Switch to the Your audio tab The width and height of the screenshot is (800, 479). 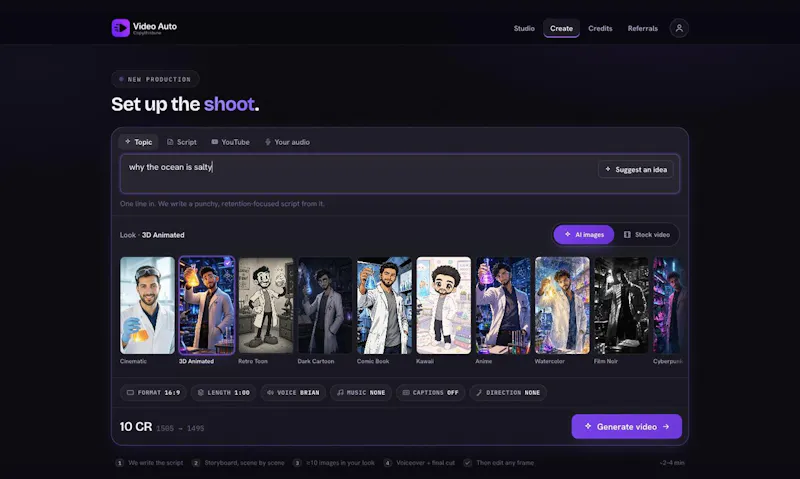pyautogui.click(x=287, y=142)
